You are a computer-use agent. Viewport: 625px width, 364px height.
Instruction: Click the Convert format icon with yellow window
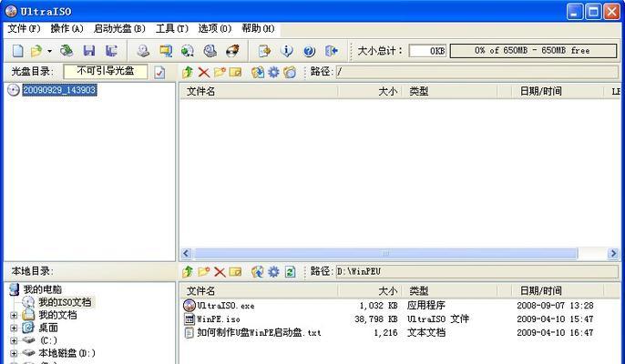click(x=166, y=51)
